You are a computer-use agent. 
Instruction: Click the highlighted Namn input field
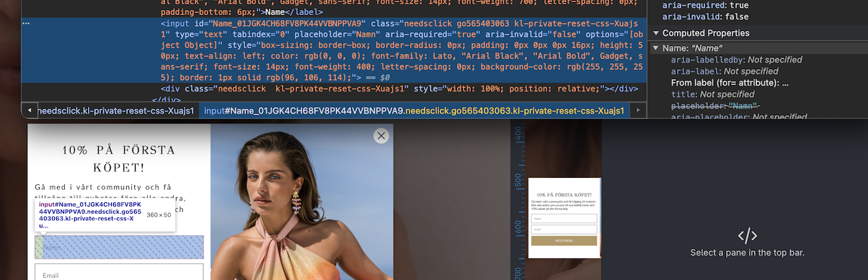pos(119,247)
